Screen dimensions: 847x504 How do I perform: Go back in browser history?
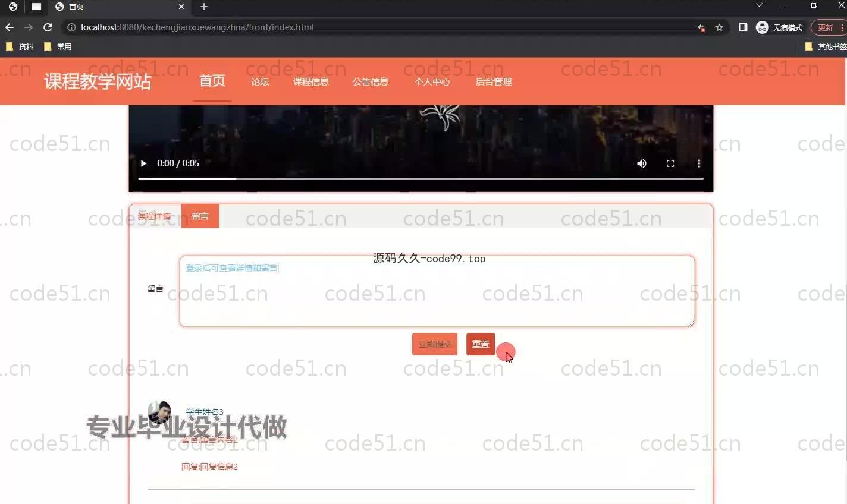coord(10,27)
